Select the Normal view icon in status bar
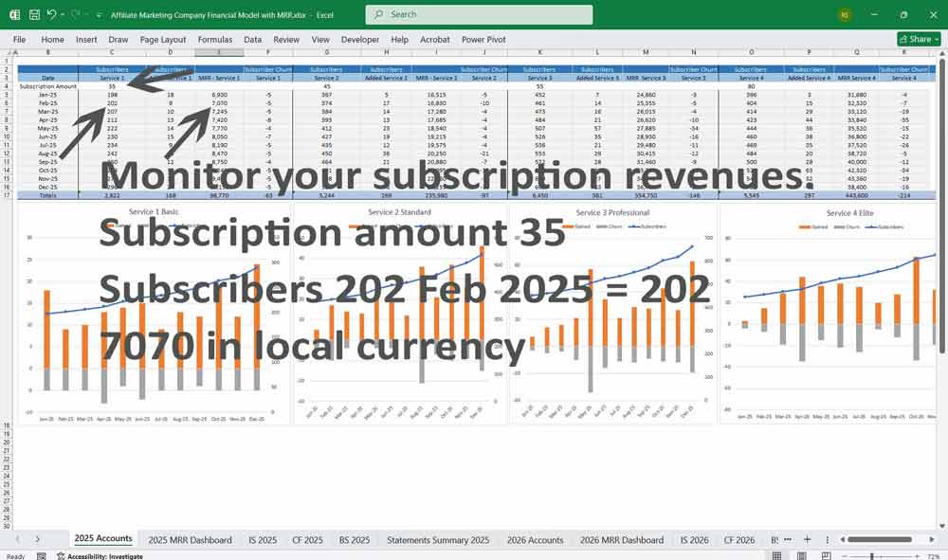Screen dimensions: 948x560 click(778, 554)
